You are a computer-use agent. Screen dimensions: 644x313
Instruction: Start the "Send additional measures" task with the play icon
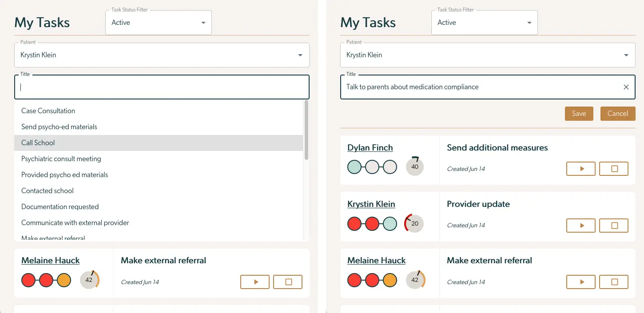[580, 169]
